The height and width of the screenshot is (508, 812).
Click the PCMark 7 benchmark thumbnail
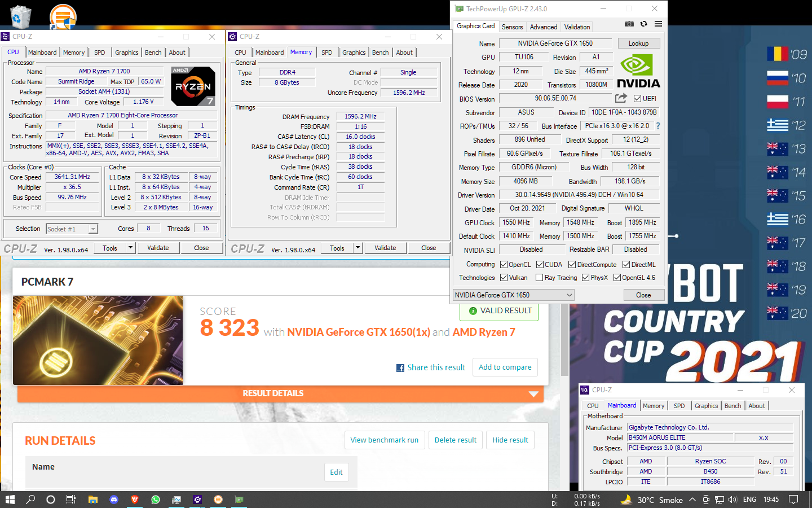tap(98, 340)
